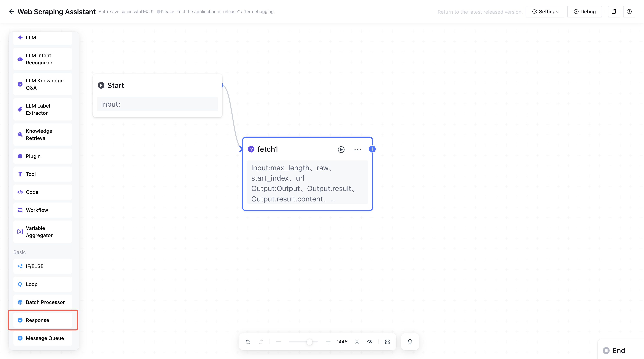Undo the last canvas action
Viewport: 644px width, 359px height.
248,342
